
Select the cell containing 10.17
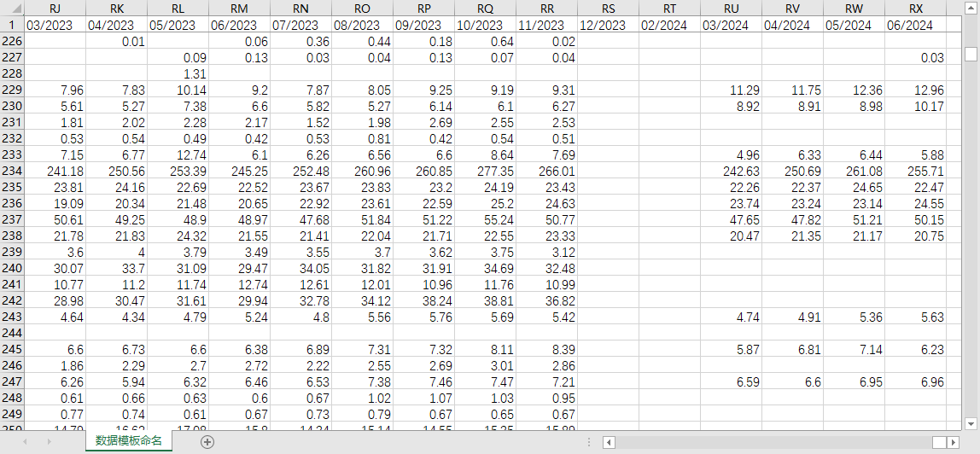coord(915,106)
